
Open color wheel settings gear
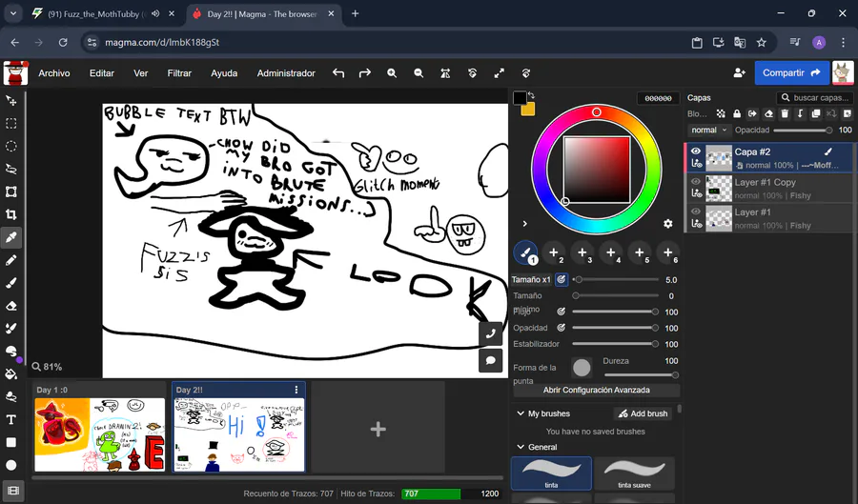pyautogui.click(x=668, y=224)
